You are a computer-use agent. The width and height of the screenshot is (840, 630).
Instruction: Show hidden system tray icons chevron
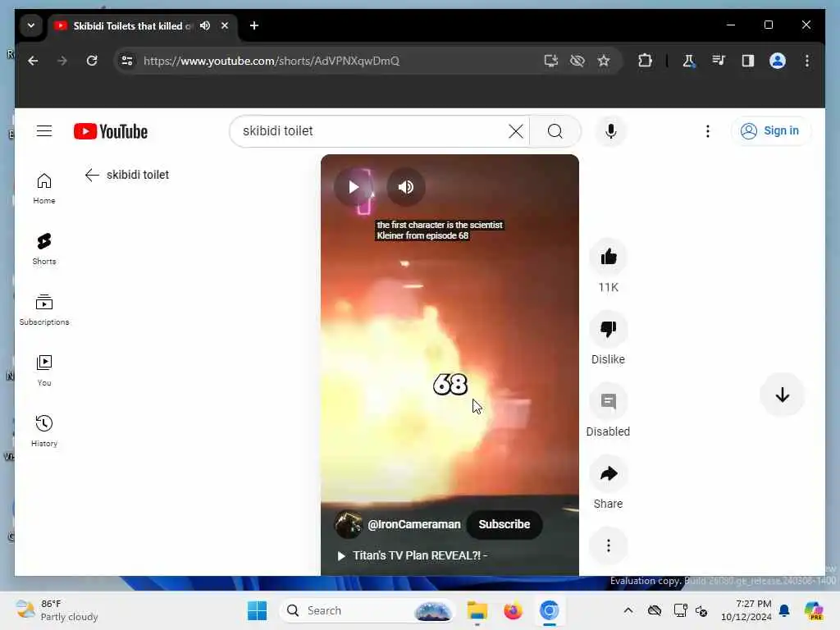(x=628, y=610)
